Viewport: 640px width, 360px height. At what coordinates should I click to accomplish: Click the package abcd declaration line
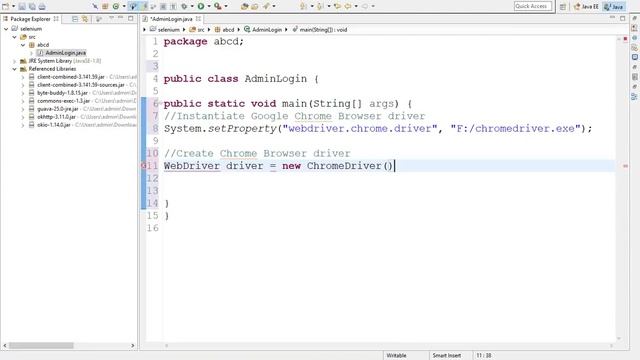pyautogui.click(x=204, y=42)
